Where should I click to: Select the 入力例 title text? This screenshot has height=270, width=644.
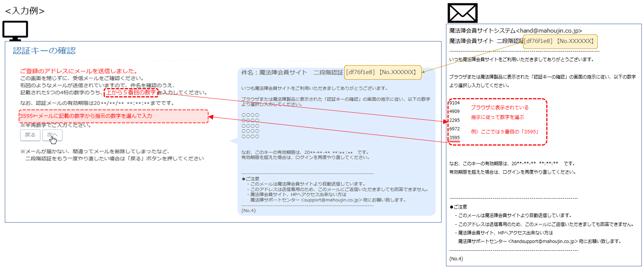pyautogui.click(x=25, y=11)
